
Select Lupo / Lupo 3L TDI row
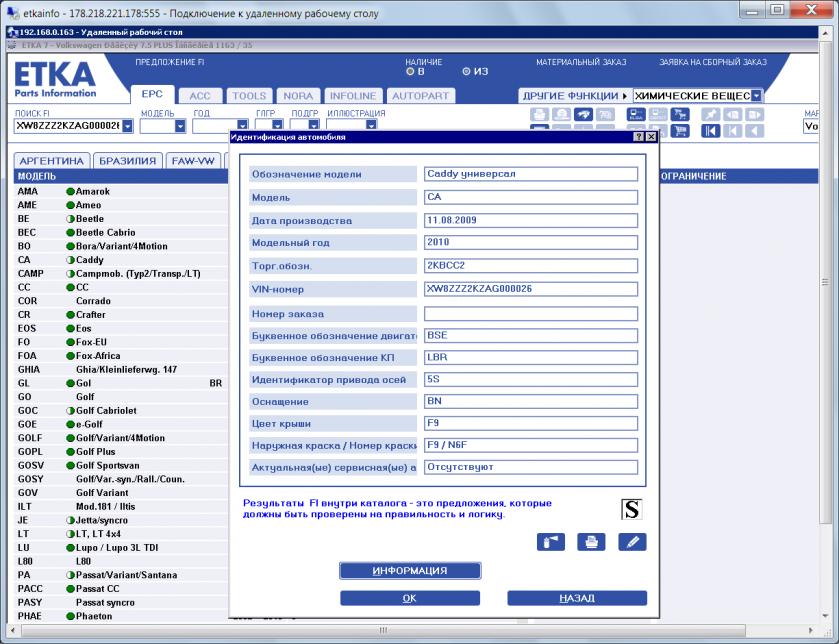120,547
